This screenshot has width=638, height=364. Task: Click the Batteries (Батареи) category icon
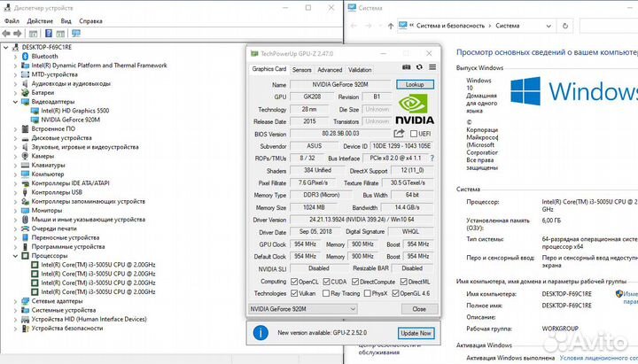pos(25,93)
